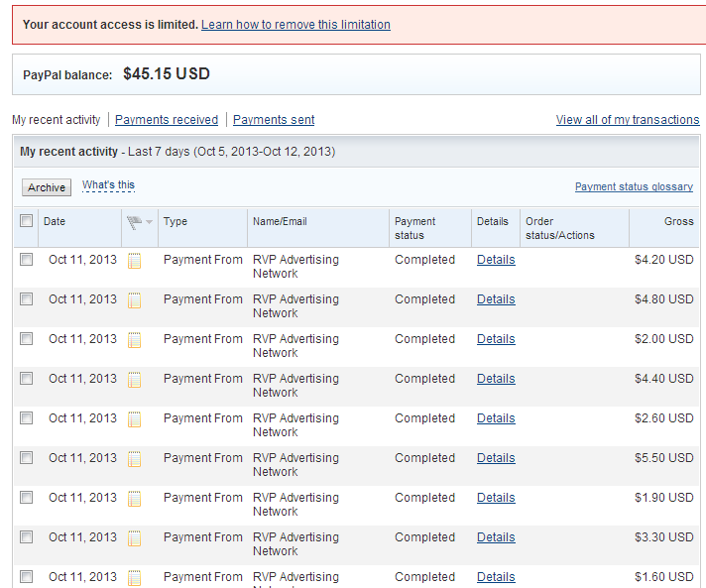Click note icon for $4.80 USD payment
Image resolution: width=706 pixels, height=588 pixels.
click(135, 300)
